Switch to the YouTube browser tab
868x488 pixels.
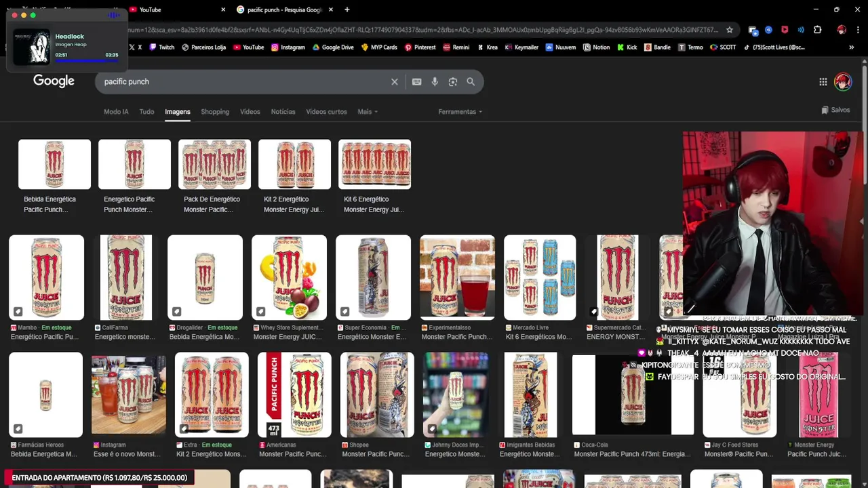178,9
